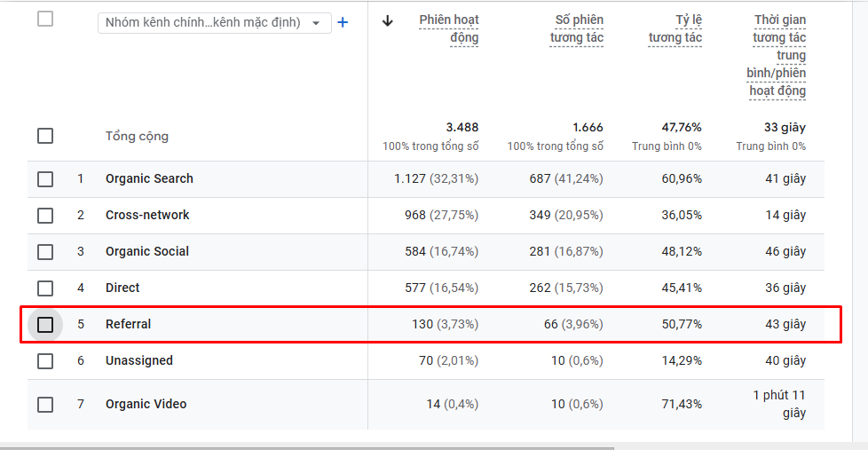
Task: Click the Tỷ lệ tương tác column header
Action: coord(675,28)
